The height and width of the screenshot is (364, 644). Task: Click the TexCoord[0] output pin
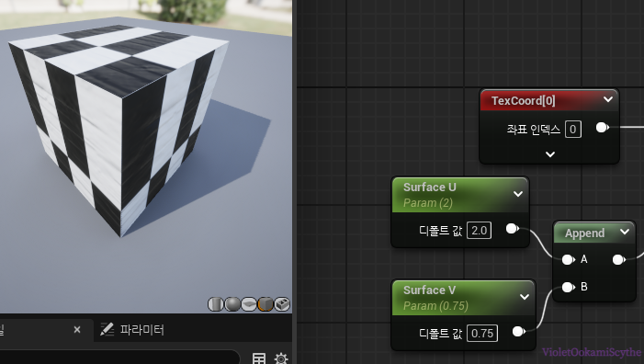point(602,128)
